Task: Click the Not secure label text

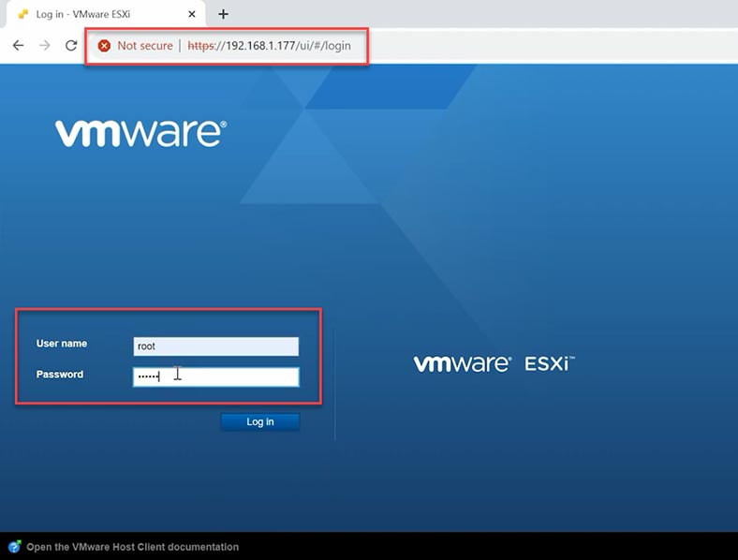Action: pos(145,46)
